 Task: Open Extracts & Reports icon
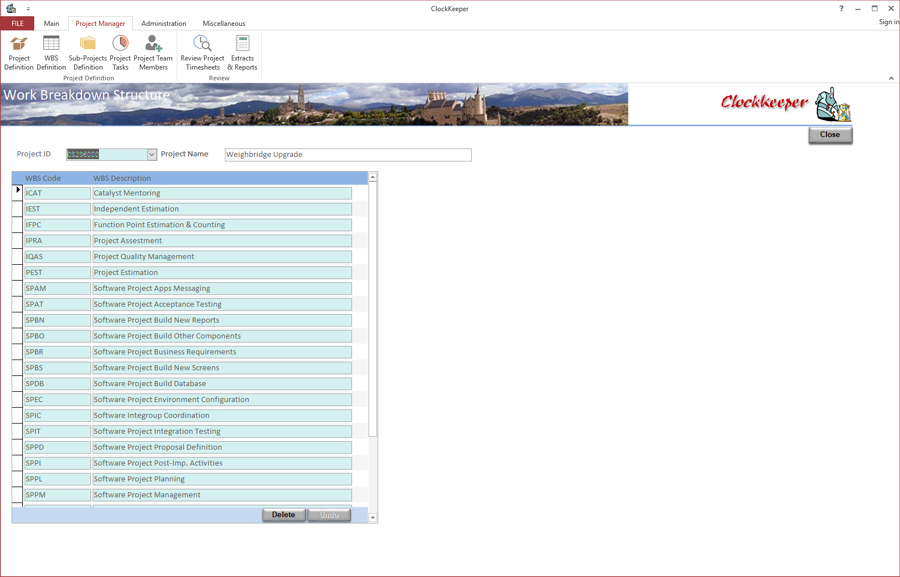point(242,53)
